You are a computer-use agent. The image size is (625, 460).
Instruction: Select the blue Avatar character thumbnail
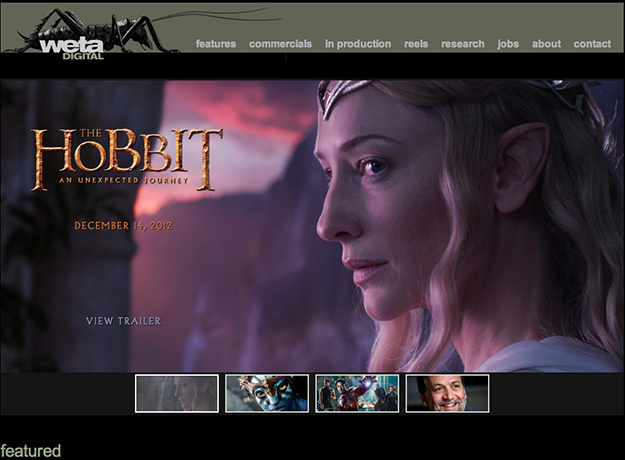[x=267, y=393]
